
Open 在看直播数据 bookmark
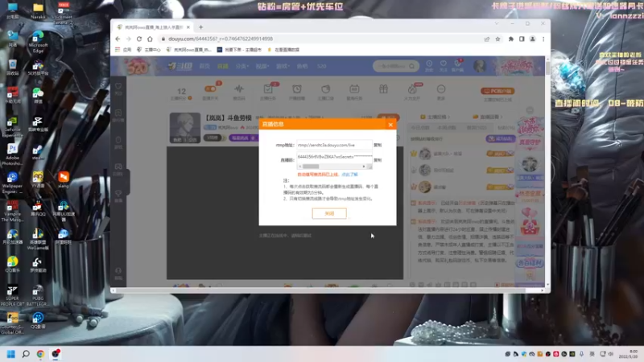(283, 50)
